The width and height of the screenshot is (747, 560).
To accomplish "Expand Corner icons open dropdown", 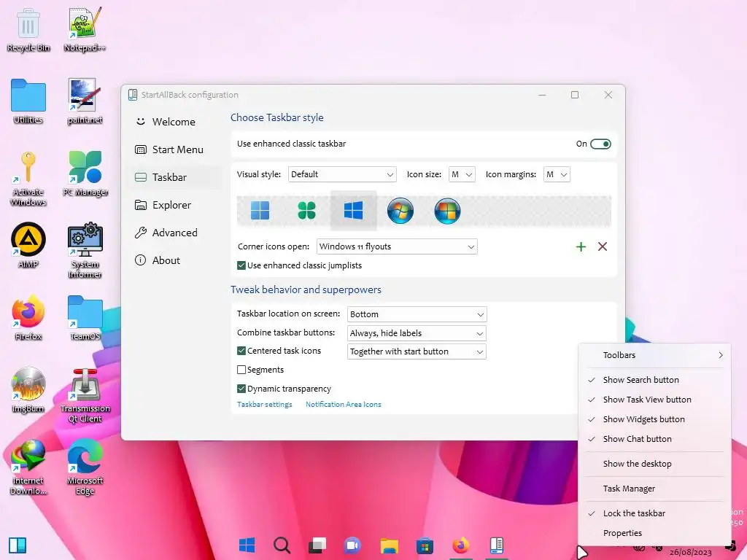I will (397, 246).
